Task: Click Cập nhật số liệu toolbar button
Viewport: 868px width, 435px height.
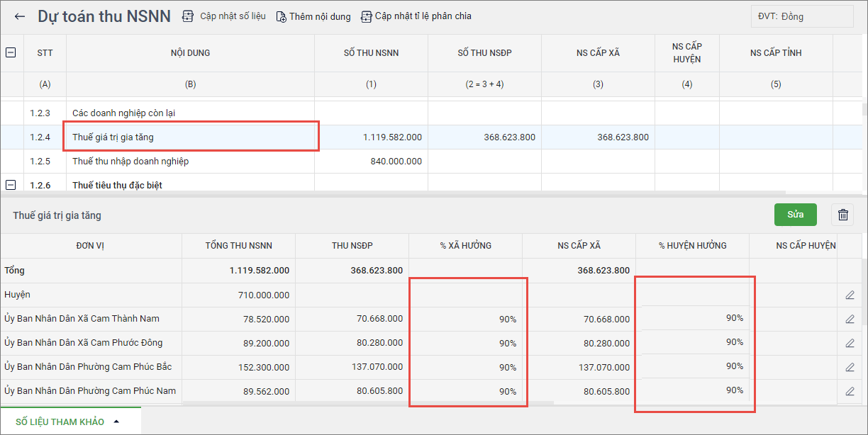Action: click(224, 16)
